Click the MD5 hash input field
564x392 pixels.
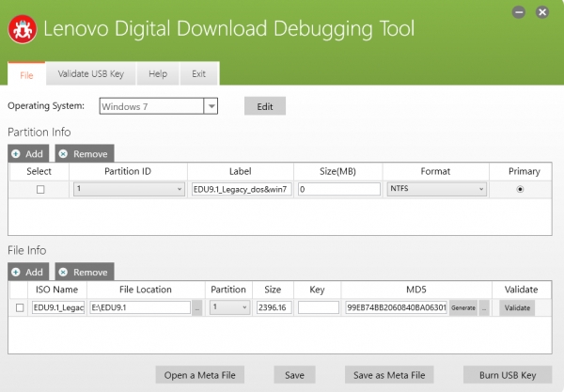click(x=396, y=307)
